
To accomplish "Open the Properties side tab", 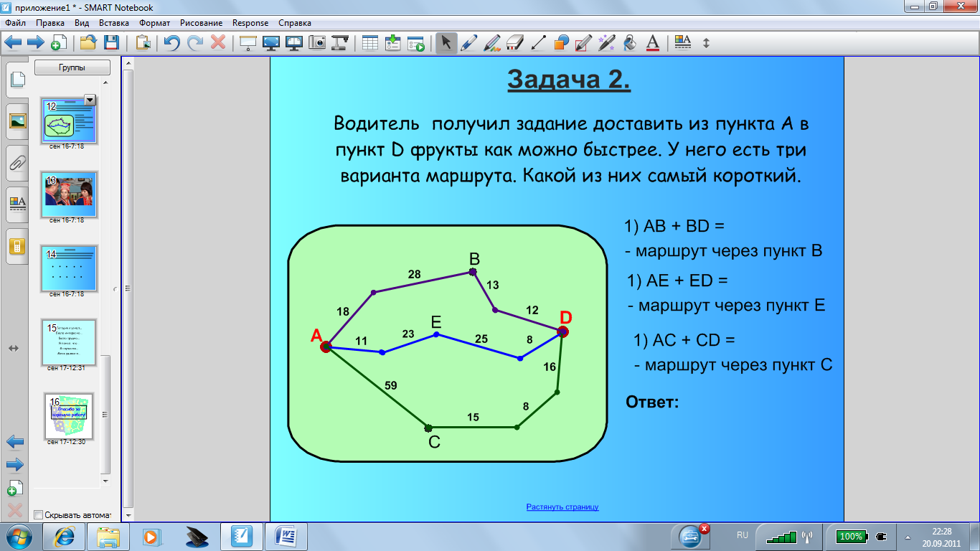I will click(17, 206).
